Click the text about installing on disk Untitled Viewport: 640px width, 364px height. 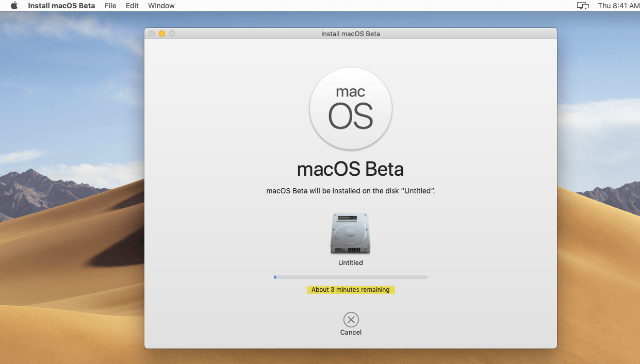[x=351, y=191]
